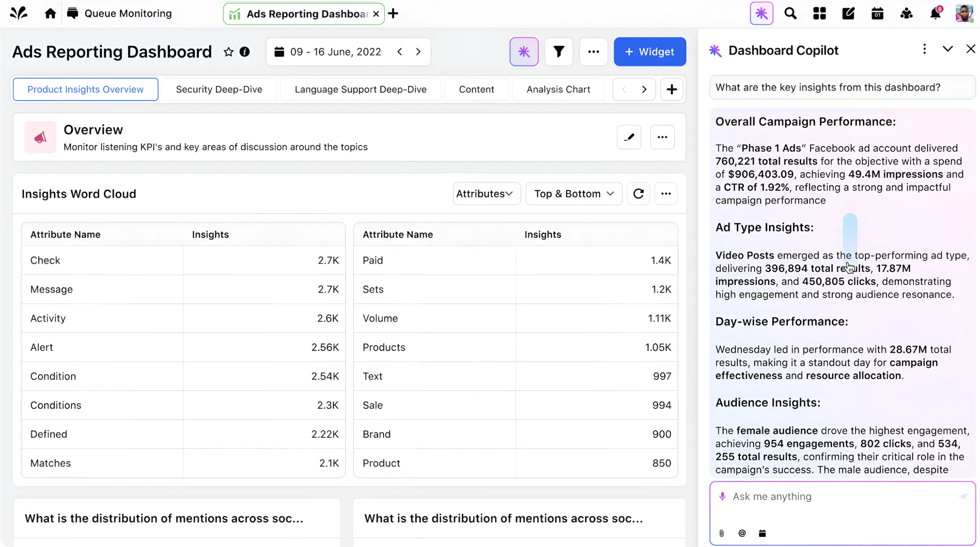Click the microphone icon in Copilot input

point(722,496)
